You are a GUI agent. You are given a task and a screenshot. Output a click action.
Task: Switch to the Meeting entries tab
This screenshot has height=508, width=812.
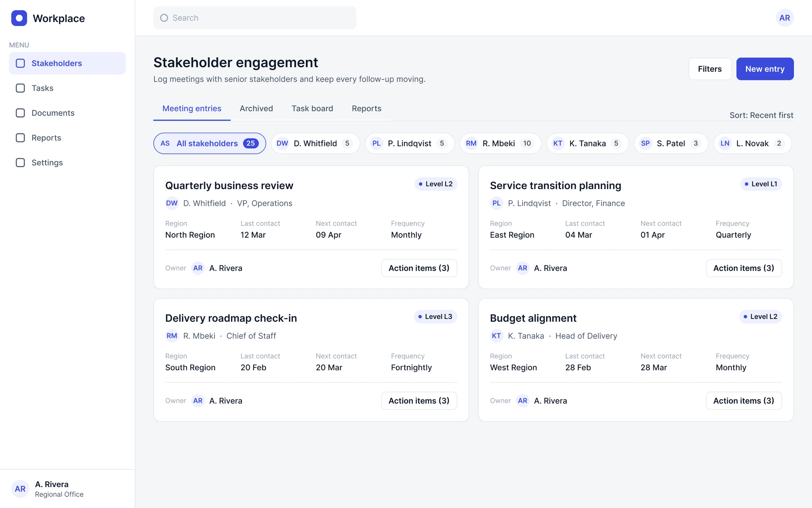[192, 108]
